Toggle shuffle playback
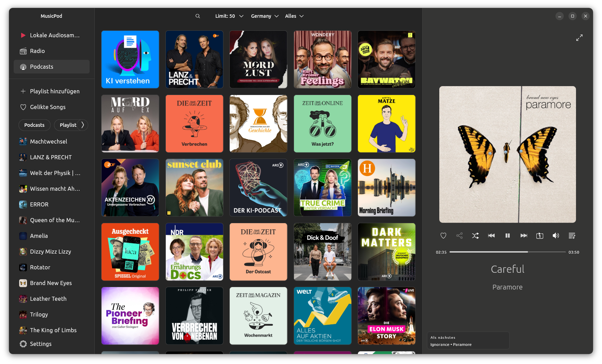Screen dimensions: 602x364 tap(476, 235)
